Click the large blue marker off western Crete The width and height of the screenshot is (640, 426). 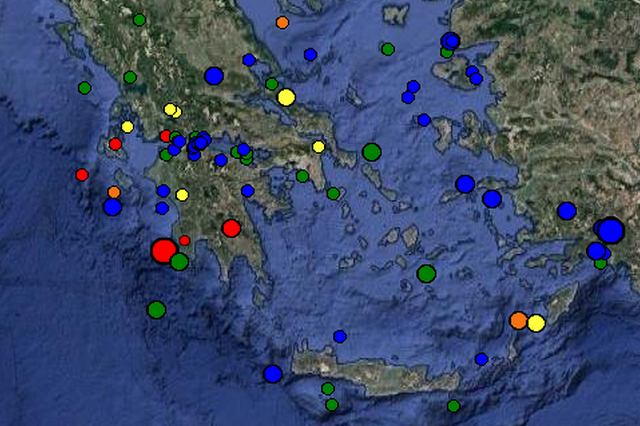pyautogui.click(x=273, y=373)
